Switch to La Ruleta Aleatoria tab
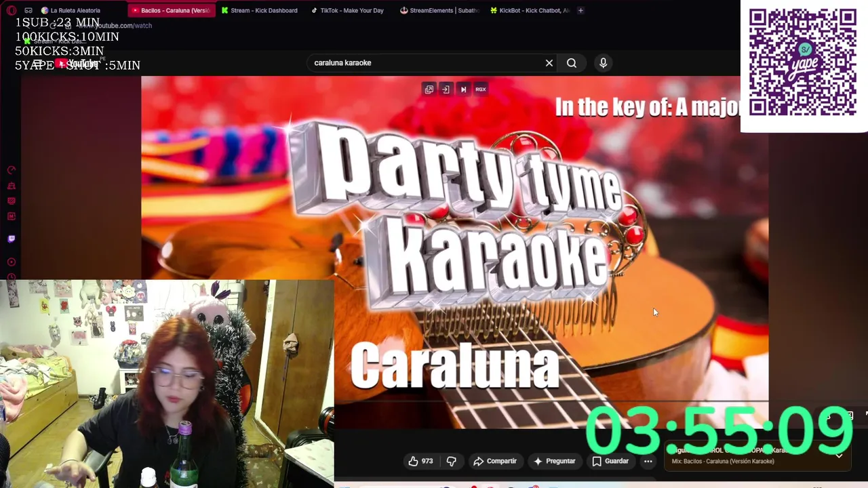 [71, 10]
